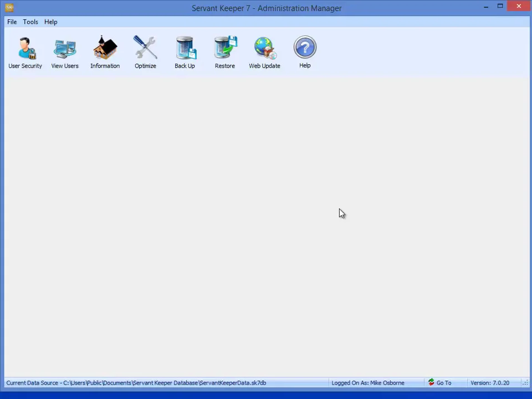Image resolution: width=532 pixels, height=399 pixels.
Task: Launch Web Update
Action: [x=265, y=52]
